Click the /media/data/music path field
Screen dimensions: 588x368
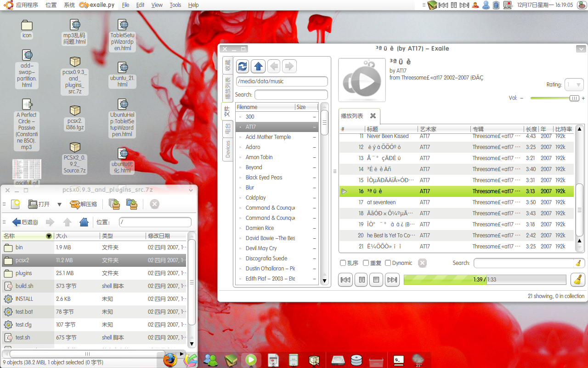pos(282,81)
